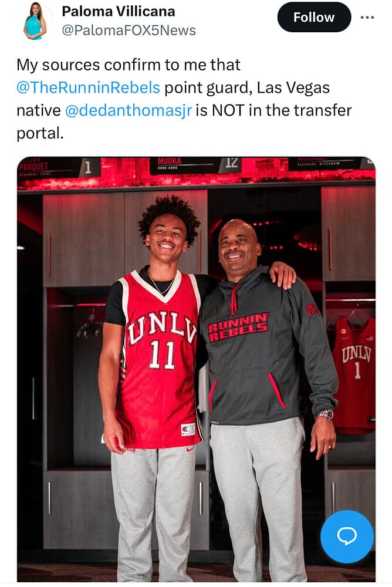Open the tweet text to view details
This screenshot has height=587, width=392.
[184, 99]
